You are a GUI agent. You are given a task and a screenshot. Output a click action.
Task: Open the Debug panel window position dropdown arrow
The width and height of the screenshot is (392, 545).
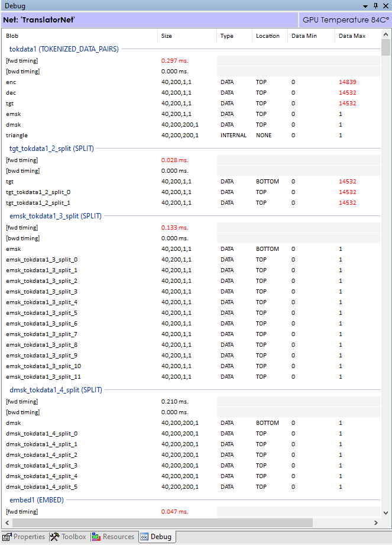click(365, 7)
